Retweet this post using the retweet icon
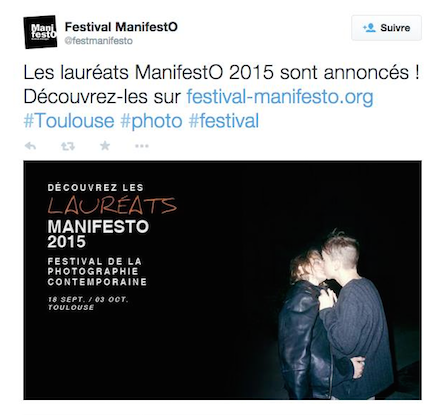Screen dimensions: 446x415 click(68, 146)
